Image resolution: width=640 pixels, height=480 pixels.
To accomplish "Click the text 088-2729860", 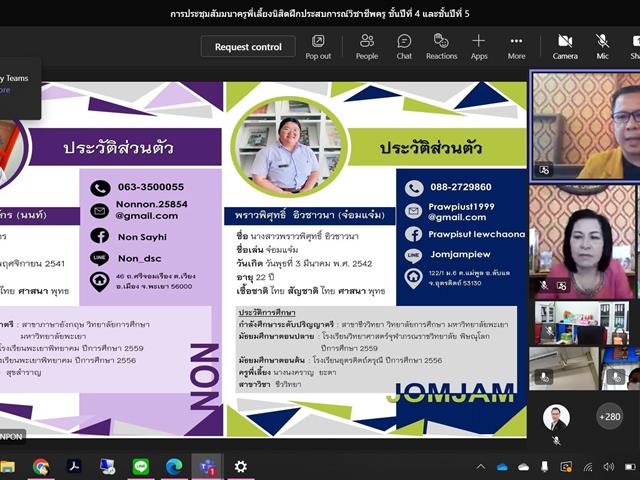I will (461, 187).
